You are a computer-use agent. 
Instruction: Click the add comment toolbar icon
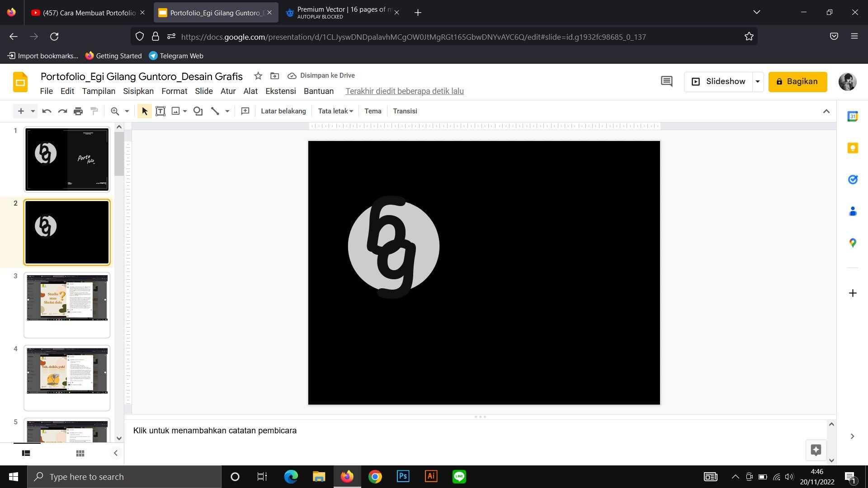click(245, 111)
